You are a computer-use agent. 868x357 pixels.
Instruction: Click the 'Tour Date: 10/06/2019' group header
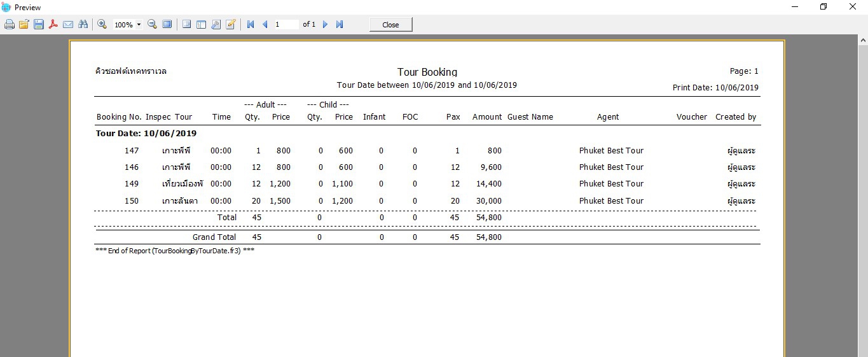[146, 134]
